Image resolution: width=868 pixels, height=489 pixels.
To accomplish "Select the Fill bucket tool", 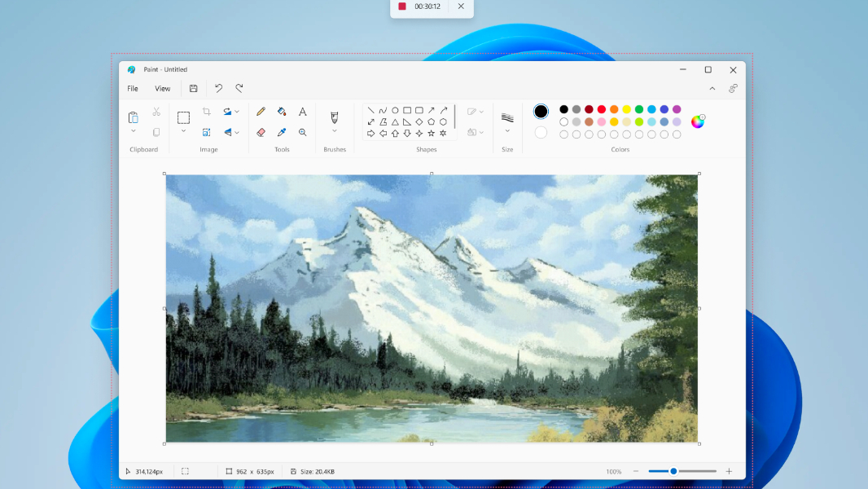I will click(x=282, y=112).
